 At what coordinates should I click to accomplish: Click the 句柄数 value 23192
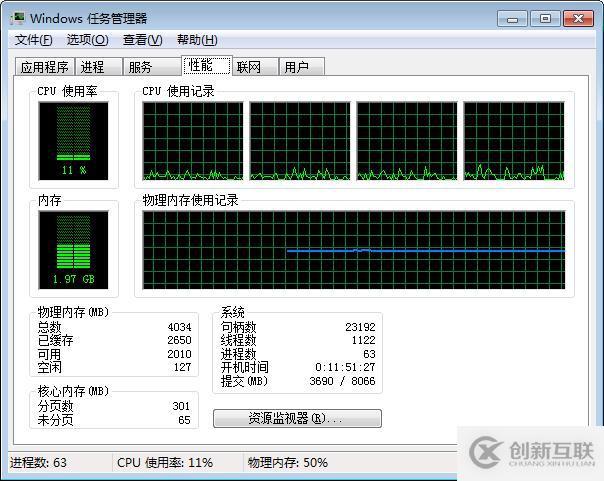360,327
